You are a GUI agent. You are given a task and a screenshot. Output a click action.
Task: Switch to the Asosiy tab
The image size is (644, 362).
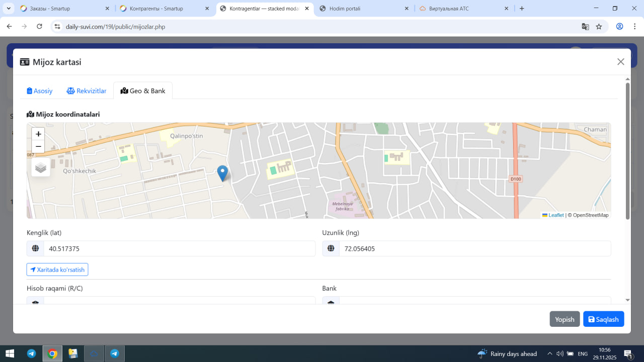pos(40,91)
